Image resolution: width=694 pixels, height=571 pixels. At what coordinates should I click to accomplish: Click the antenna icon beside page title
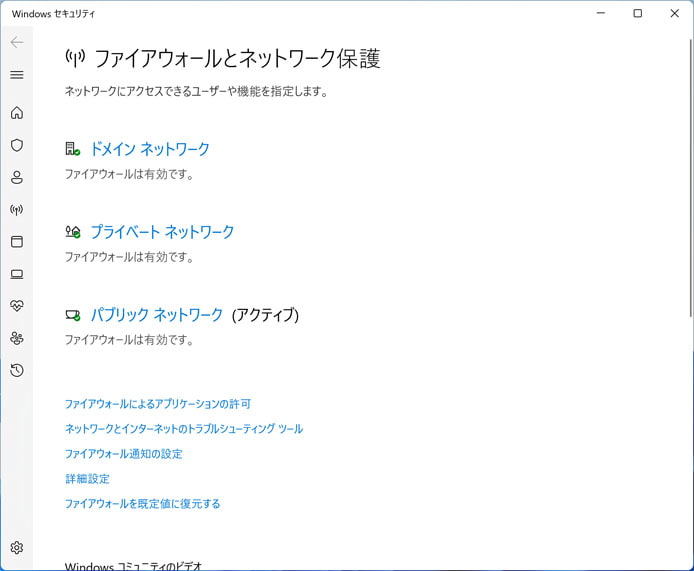tap(75, 58)
